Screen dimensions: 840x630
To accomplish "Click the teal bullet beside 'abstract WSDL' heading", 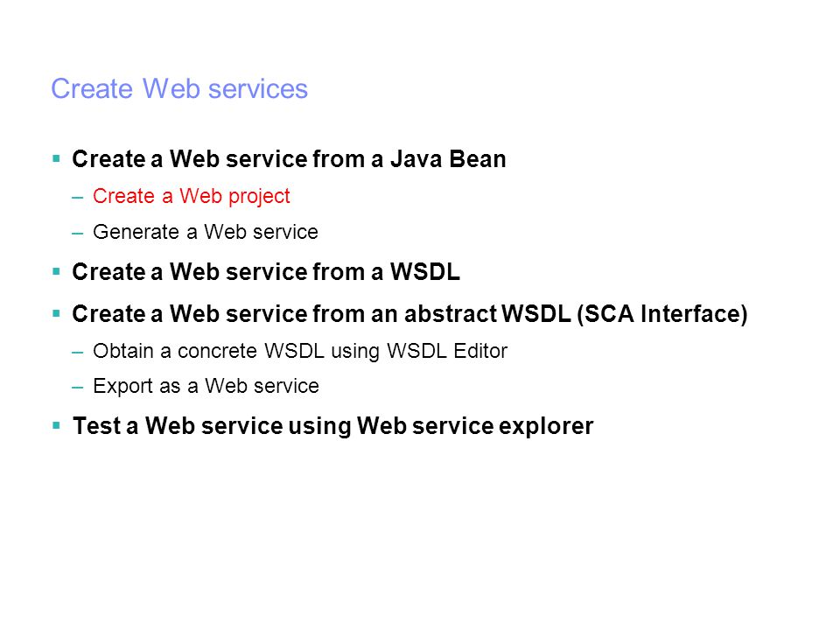I will 56,313.
